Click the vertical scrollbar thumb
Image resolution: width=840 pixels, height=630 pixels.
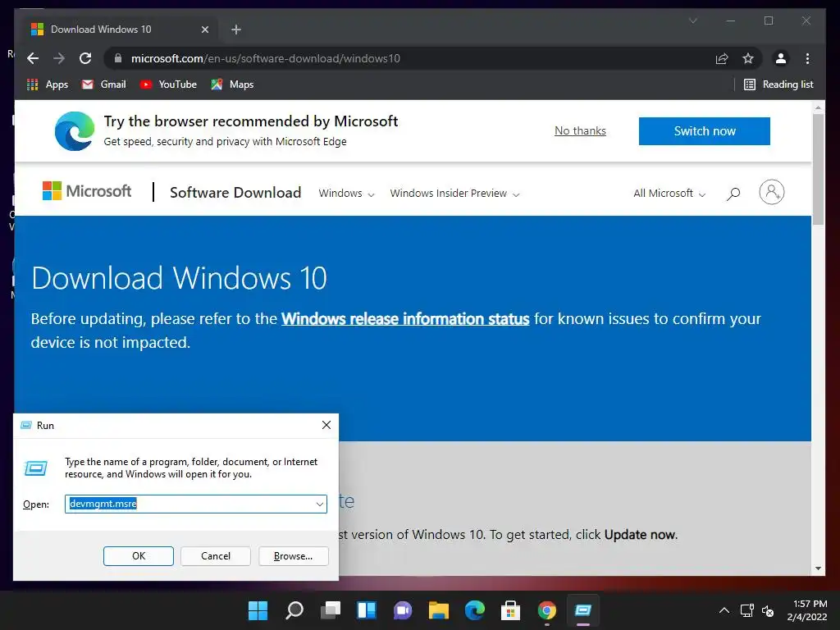pyautogui.click(x=818, y=169)
